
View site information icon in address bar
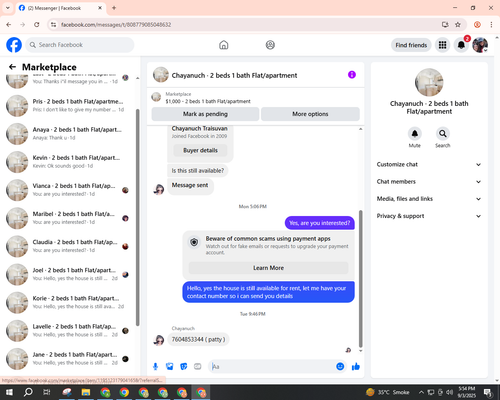[53, 25]
